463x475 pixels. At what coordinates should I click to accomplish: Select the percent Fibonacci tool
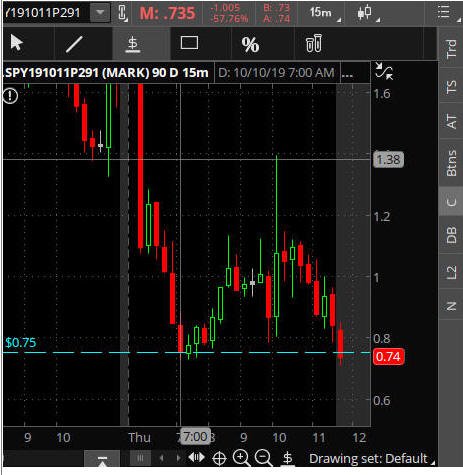click(250, 44)
